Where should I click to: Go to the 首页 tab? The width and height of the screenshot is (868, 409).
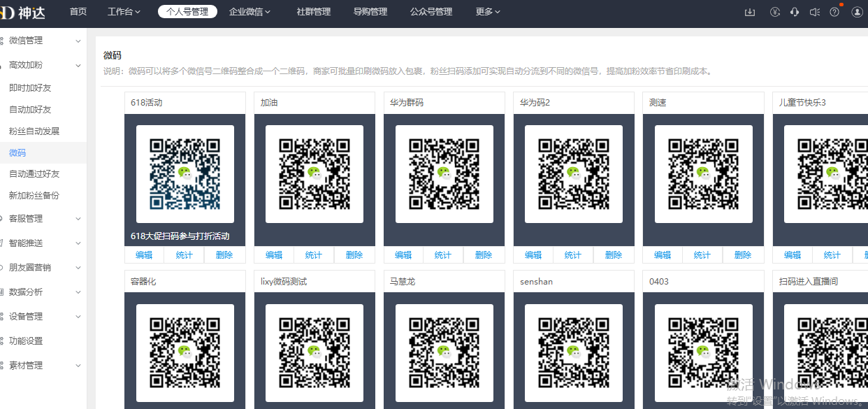(x=78, y=12)
